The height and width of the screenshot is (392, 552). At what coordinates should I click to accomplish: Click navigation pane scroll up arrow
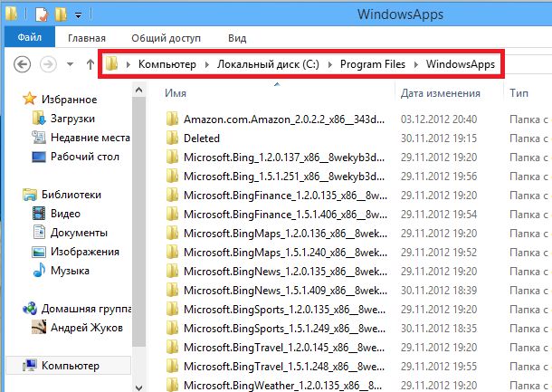(x=138, y=91)
